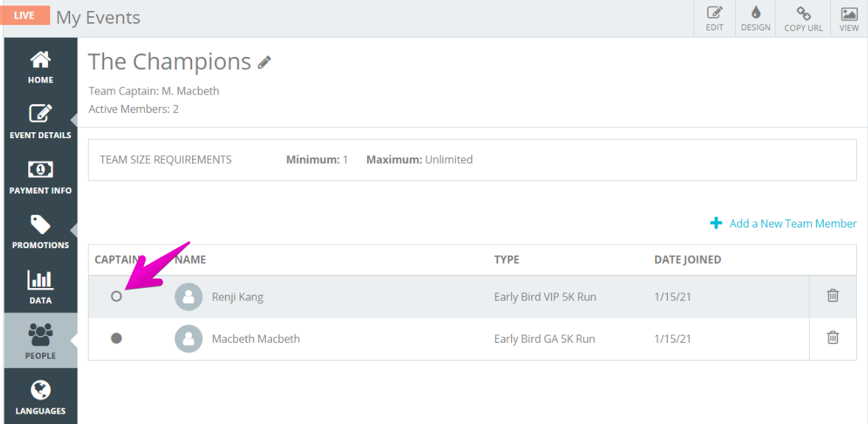
Task: Remove Macbeth Macbeth using trash icon
Action: pyautogui.click(x=833, y=338)
